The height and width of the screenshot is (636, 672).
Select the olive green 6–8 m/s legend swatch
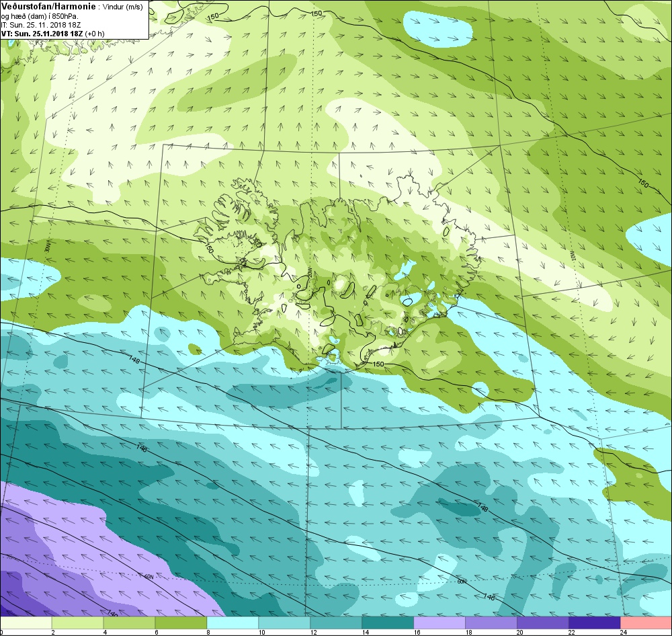coord(181,623)
